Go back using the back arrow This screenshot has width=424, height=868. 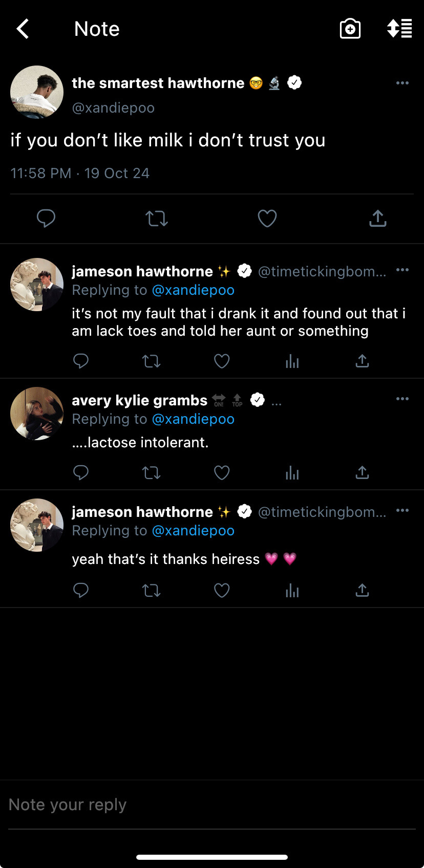tap(23, 29)
